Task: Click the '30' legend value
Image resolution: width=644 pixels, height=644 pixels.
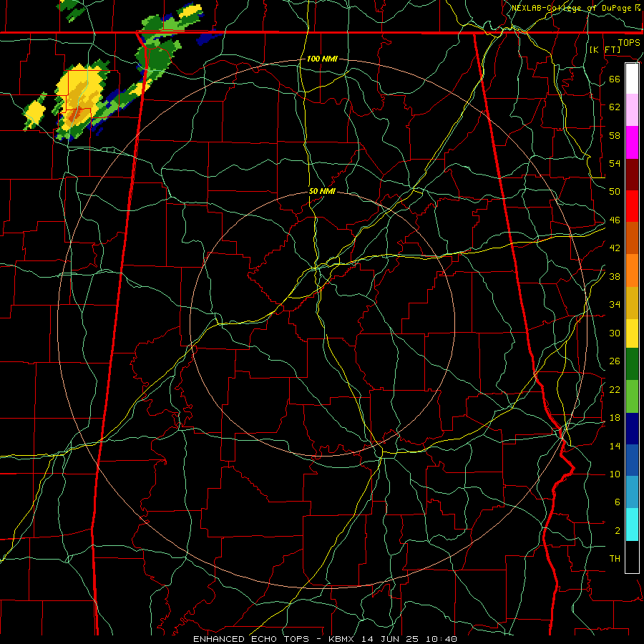Action: click(615, 333)
